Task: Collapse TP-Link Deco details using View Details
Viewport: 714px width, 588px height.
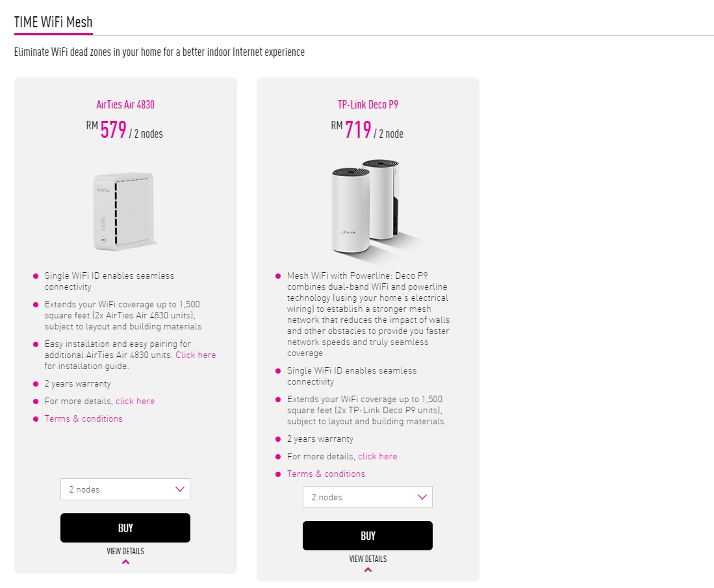Action: [368, 559]
